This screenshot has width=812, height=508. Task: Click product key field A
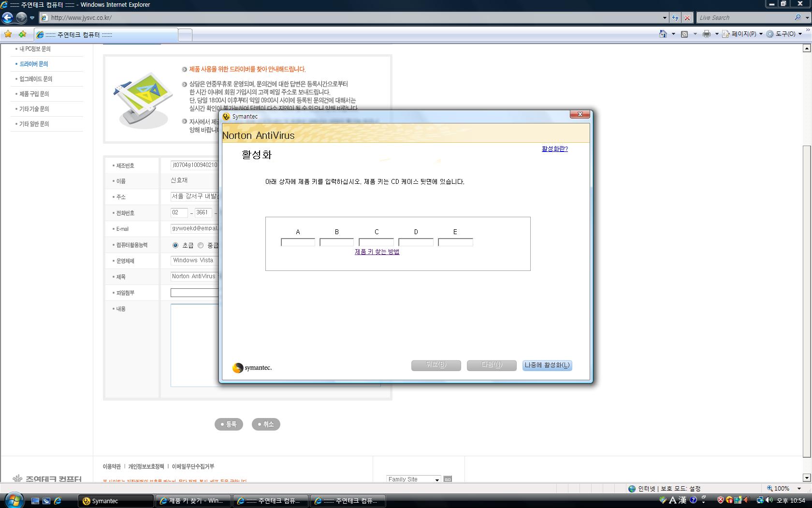[298, 242]
